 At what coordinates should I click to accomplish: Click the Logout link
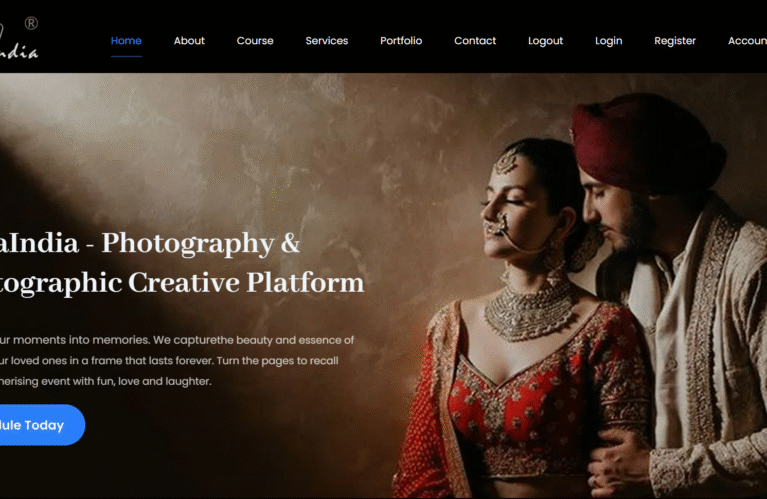point(545,41)
